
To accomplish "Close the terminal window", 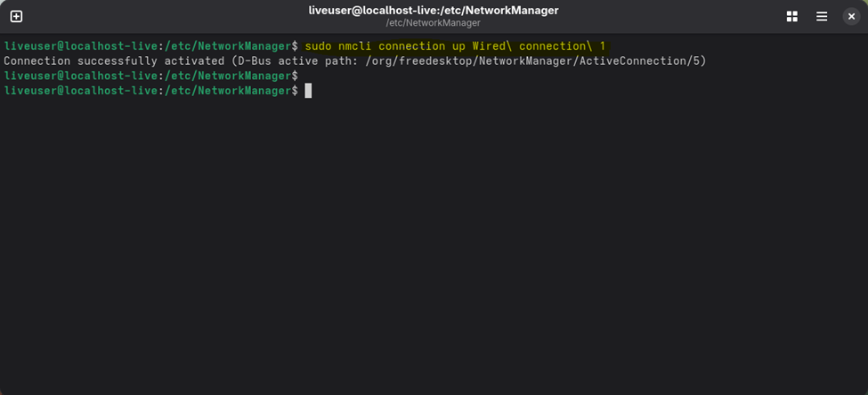I will pos(851,16).
